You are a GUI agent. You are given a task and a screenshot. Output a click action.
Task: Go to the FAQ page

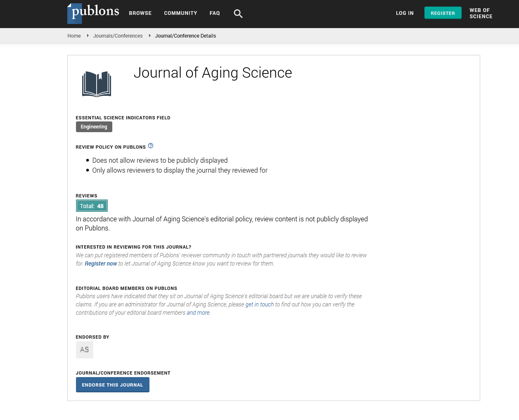point(215,13)
